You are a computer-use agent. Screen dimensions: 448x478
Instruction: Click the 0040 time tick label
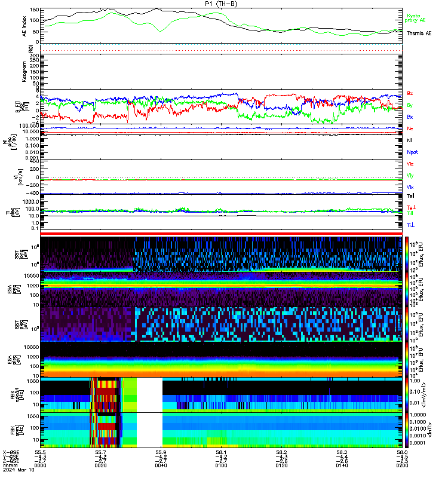(161, 465)
